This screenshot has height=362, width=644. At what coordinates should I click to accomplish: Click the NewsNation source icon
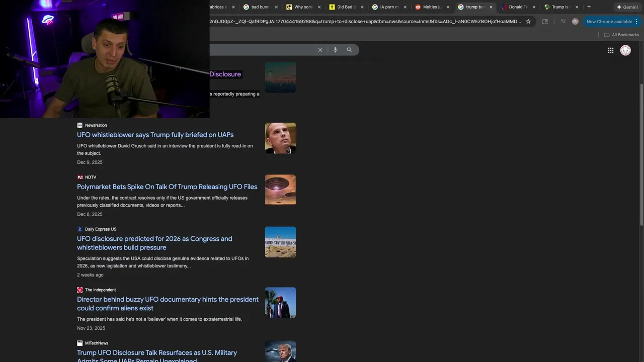[x=79, y=125]
